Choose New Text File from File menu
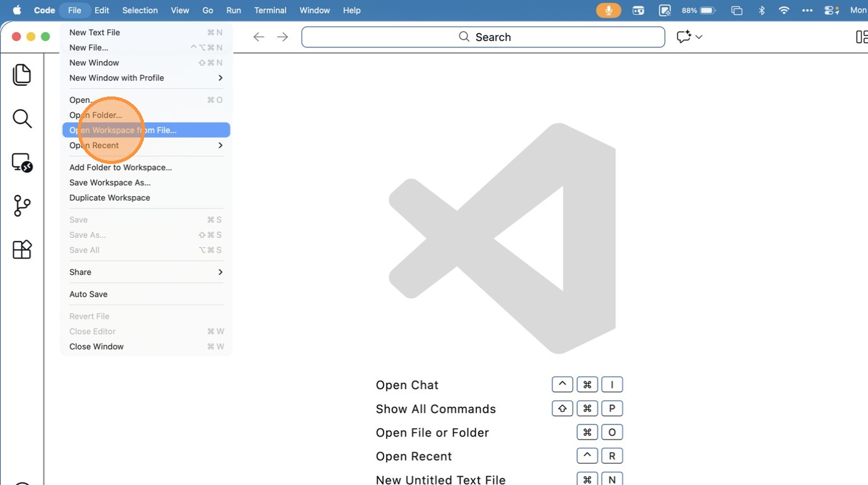This screenshot has height=485, width=868. point(146,32)
